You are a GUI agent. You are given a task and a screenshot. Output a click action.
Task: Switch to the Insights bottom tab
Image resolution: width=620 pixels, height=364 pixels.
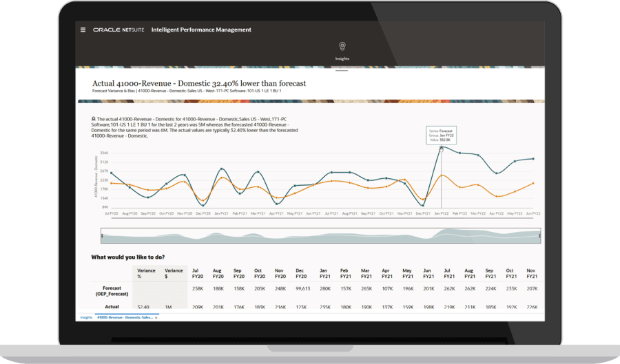pyautogui.click(x=86, y=317)
